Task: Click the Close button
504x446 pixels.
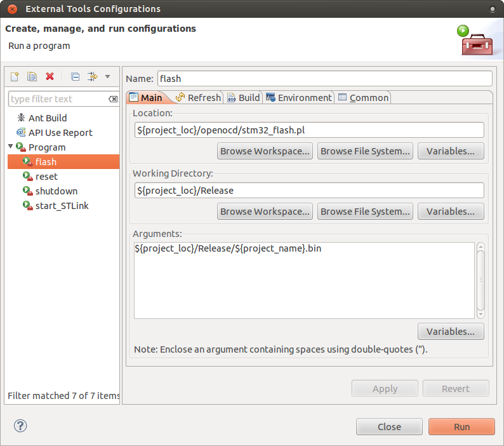Action: click(x=389, y=427)
